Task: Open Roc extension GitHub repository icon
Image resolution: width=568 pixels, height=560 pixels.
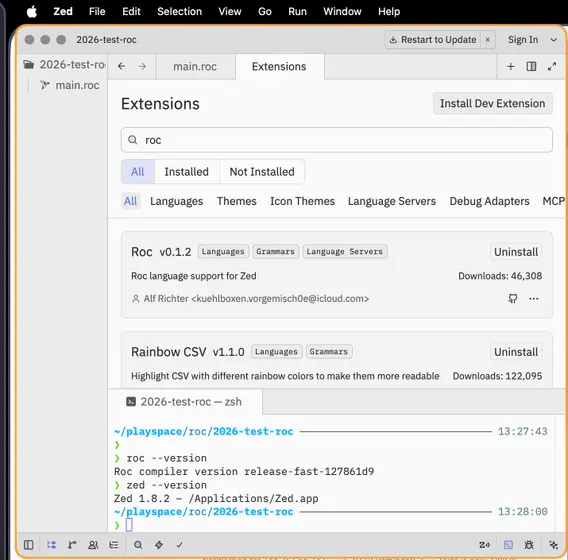Action: click(x=513, y=299)
